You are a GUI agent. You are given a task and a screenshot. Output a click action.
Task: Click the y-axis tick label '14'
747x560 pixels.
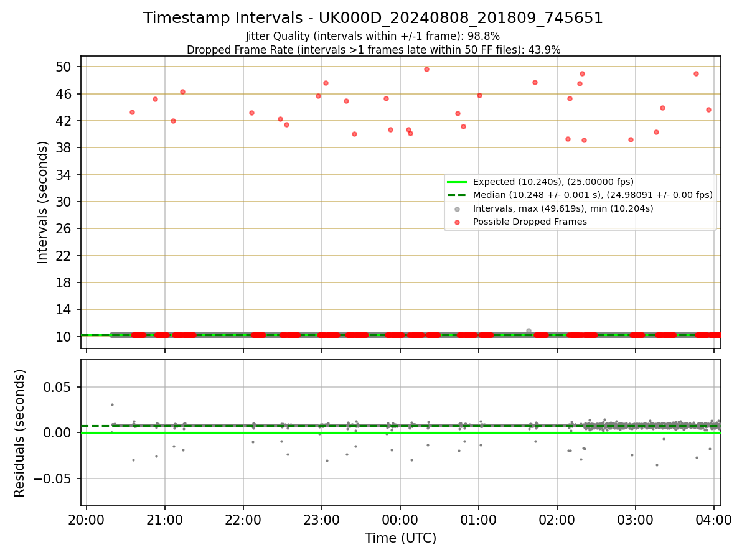click(63, 309)
